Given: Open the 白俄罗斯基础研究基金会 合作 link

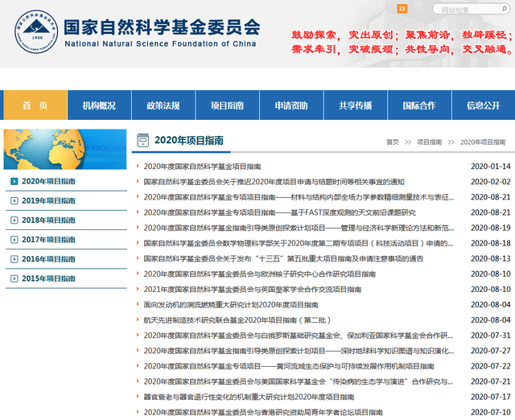Looking at the screenshot, I should [299, 336].
